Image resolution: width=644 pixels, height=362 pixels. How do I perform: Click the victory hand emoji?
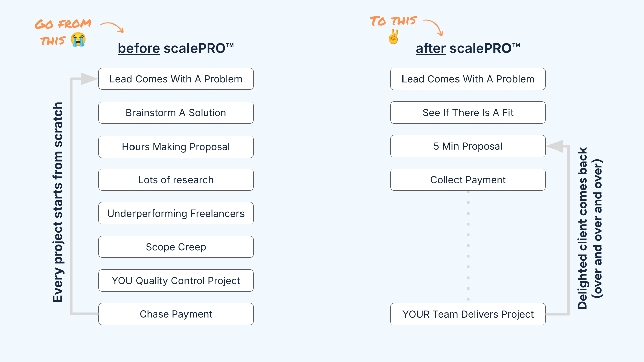tap(393, 37)
